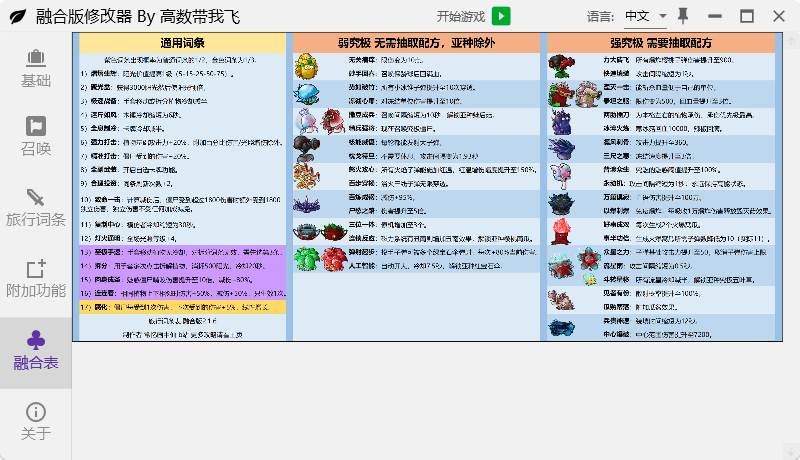Click the scrollbar's up arrow

coord(791,40)
